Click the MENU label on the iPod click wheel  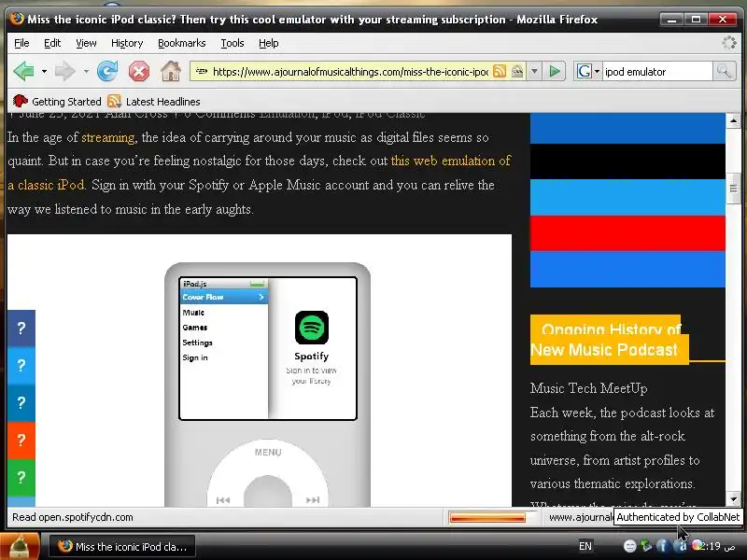pyautogui.click(x=268, y=453)
